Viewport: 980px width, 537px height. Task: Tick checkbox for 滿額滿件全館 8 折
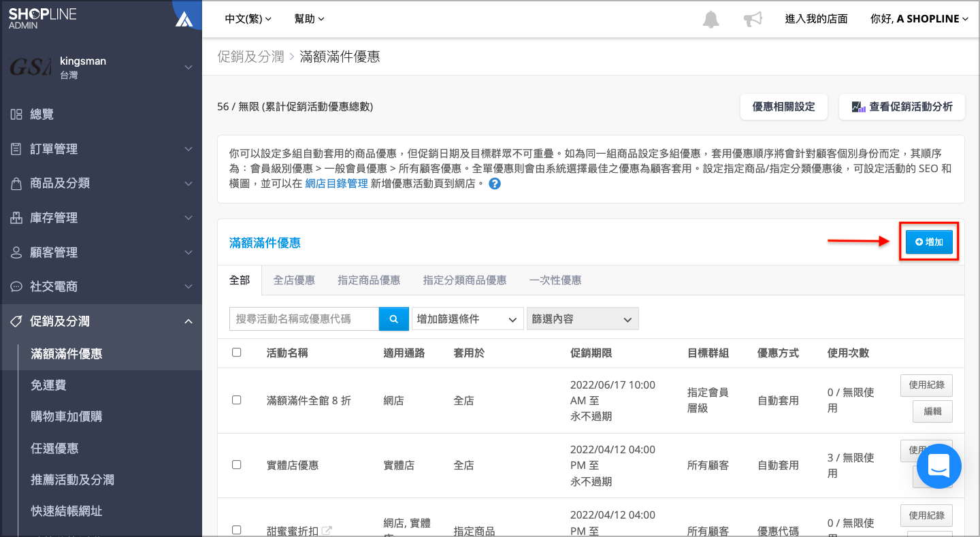pos(237,400)
